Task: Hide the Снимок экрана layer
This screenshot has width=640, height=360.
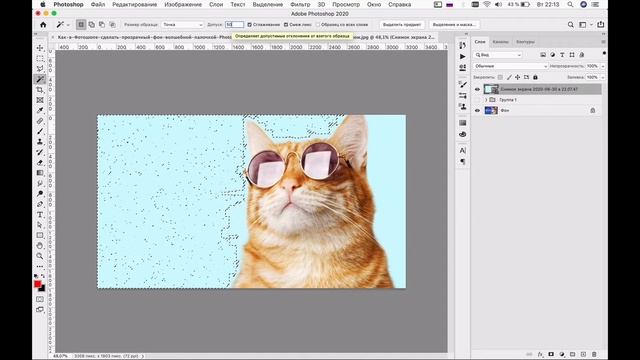Action: tap(477, 89)
